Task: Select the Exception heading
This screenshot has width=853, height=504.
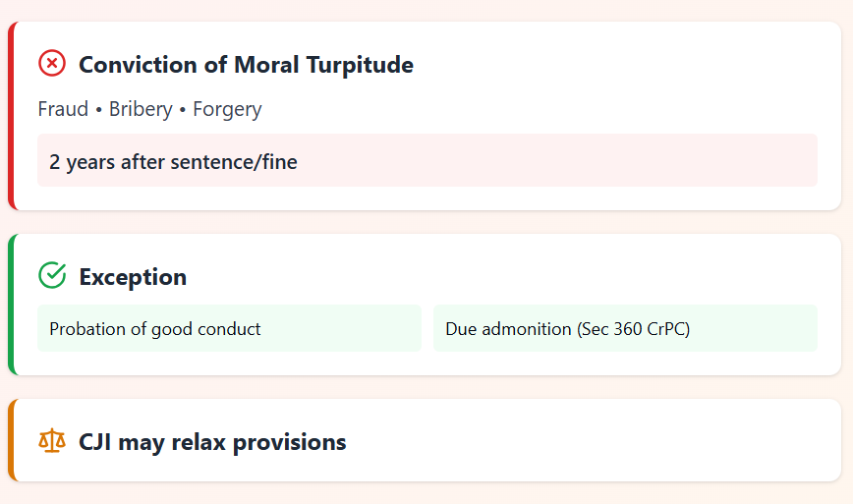Action: (133, 277)
